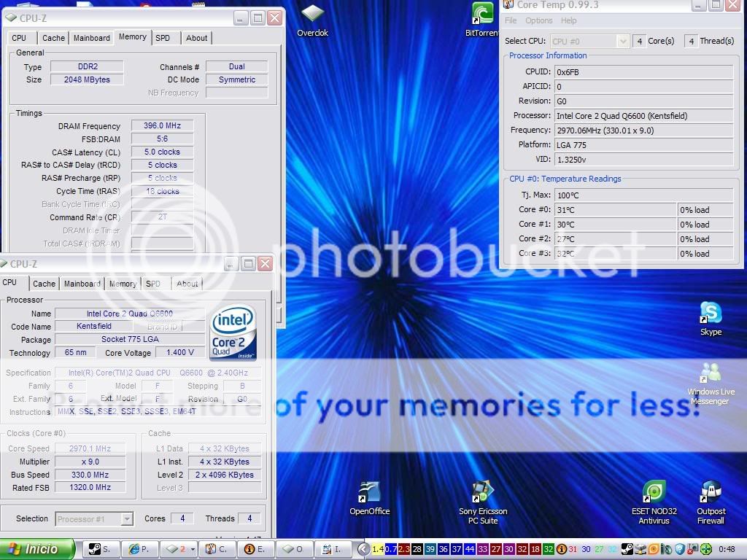
Task: Click the memory Size 2048 MBytes value
Action: point(88,79)
